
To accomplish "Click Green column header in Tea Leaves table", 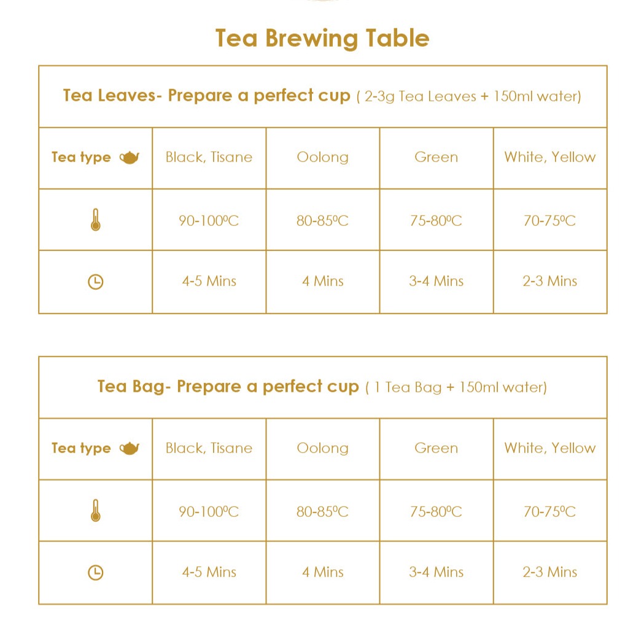I will [436, 157].
